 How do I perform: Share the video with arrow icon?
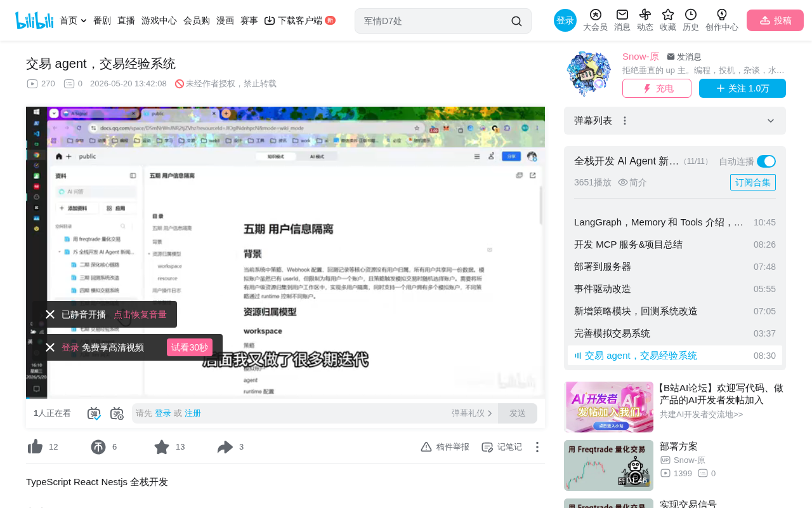225,447
